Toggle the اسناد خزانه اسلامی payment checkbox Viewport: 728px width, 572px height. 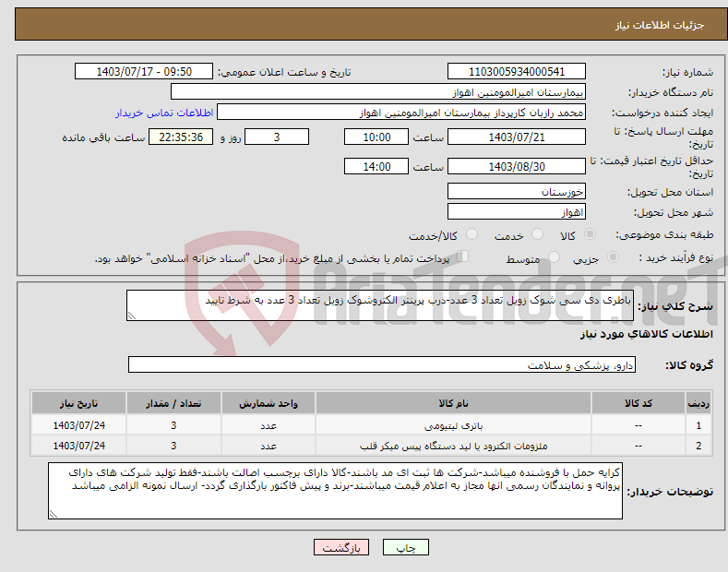pos(463,256)
